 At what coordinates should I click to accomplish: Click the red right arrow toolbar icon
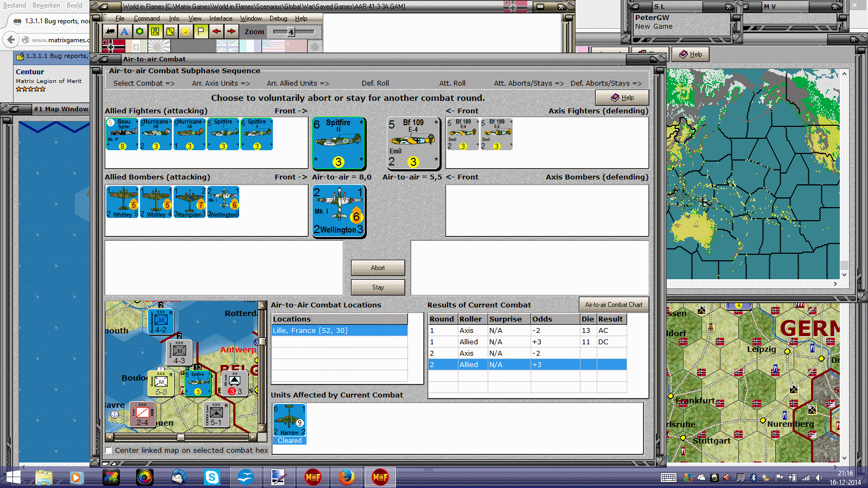coord(232,31)
